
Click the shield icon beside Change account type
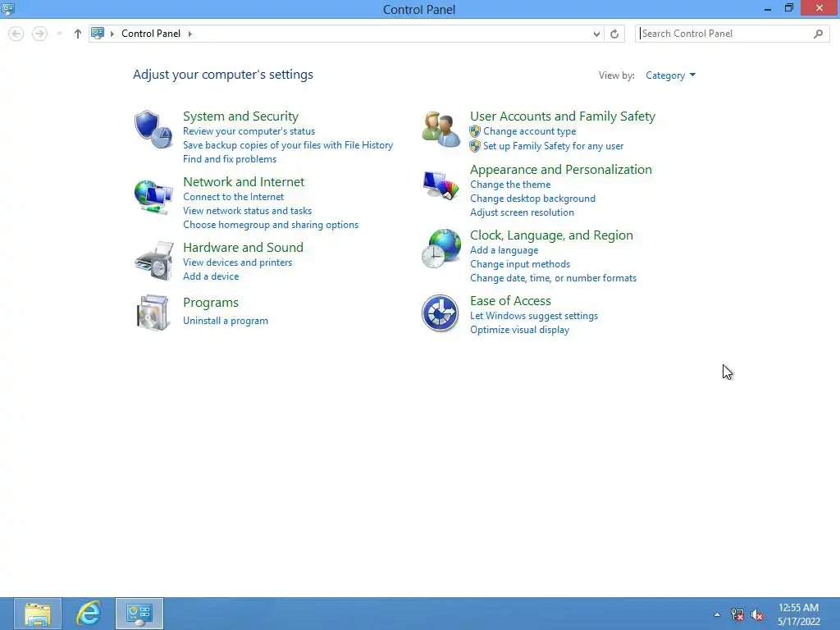pos(475,131)
